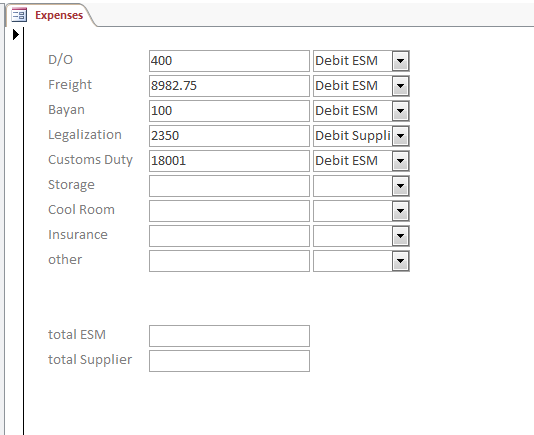Click the Expenses form icon in tab
Image resolution: width=534 pixels, height=435 pixels.
19,15
